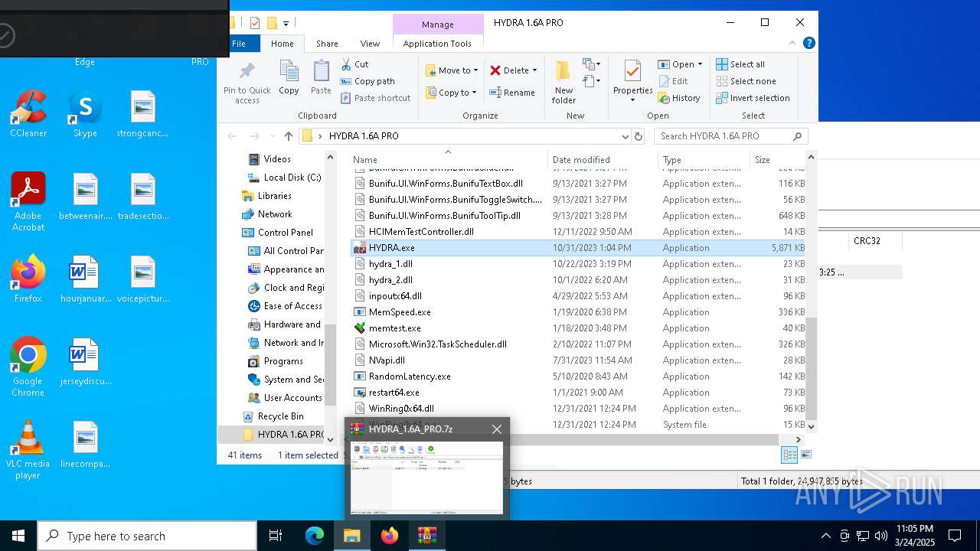Sort by Date modified column
980x551 pixels.
coord(603,160)
